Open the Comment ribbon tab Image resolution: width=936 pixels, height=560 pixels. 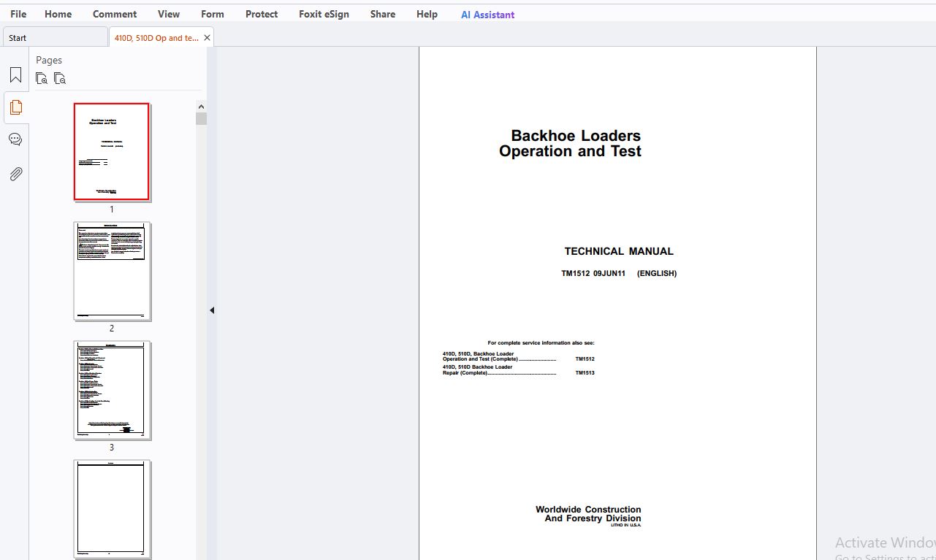coord(115,14)
